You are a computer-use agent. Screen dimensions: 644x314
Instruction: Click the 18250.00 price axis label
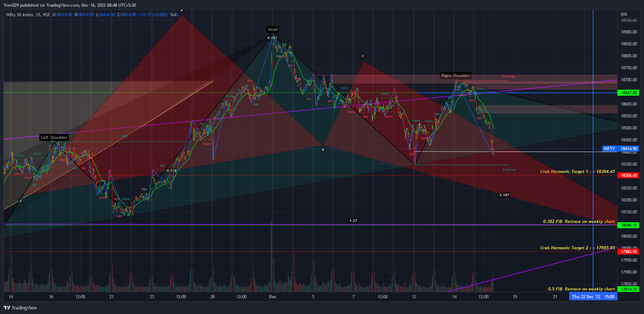629,188
